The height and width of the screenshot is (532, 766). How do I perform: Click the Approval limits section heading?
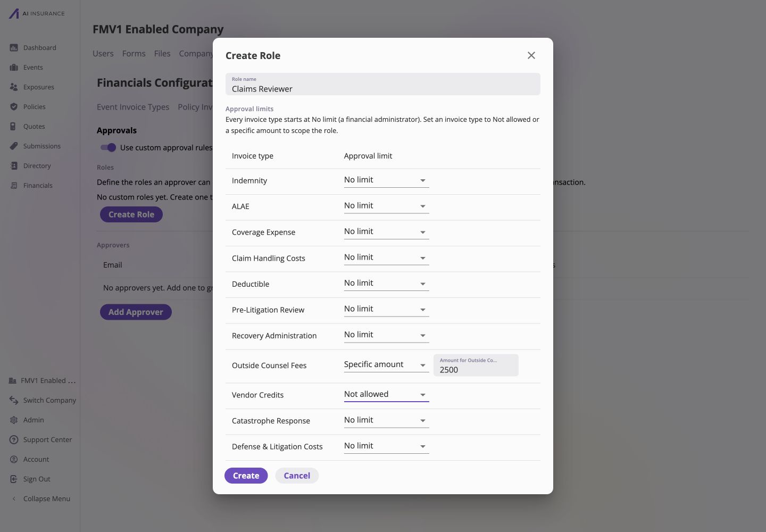(x=249, y=109)
